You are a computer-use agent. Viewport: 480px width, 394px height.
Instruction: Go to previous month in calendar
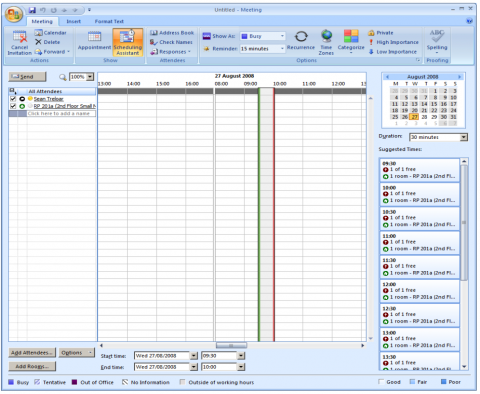tap(387, 77)
